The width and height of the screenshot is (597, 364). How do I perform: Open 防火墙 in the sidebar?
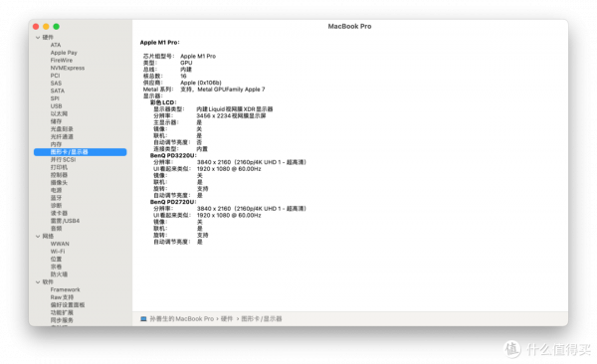[59, 274]
